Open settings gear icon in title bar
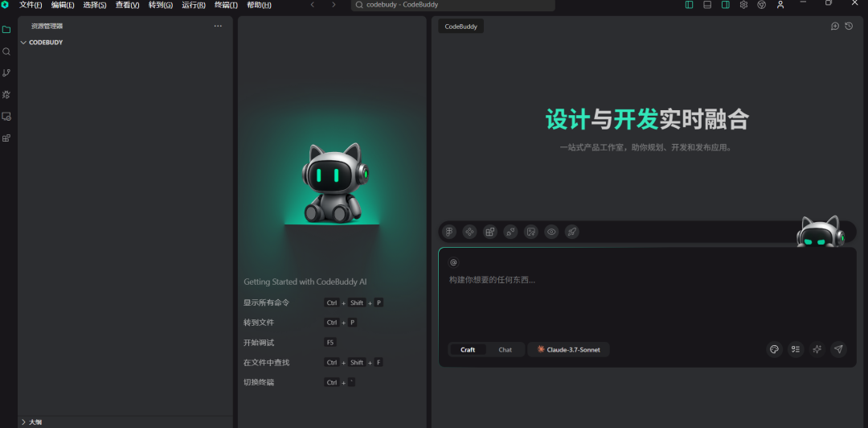The width and height of the screenshot is (868, 428). [x=743, y=5]
